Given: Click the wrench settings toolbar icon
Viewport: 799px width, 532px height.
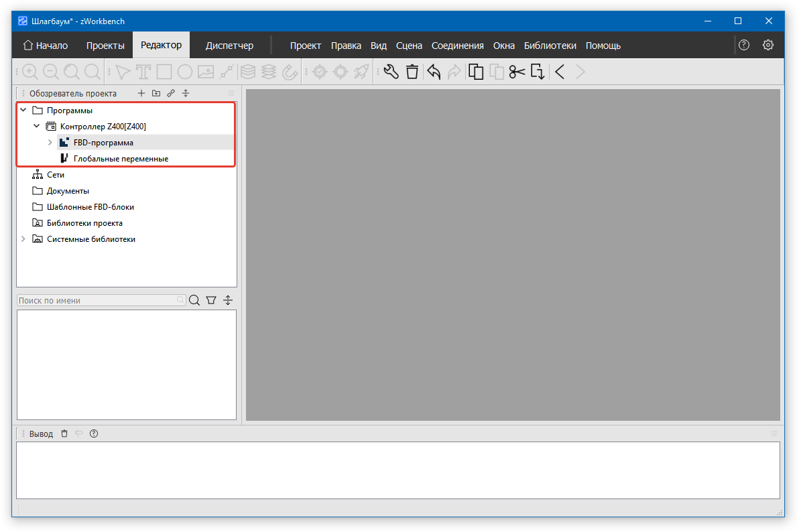Looking at the screenshot, I should coord(391,72).
